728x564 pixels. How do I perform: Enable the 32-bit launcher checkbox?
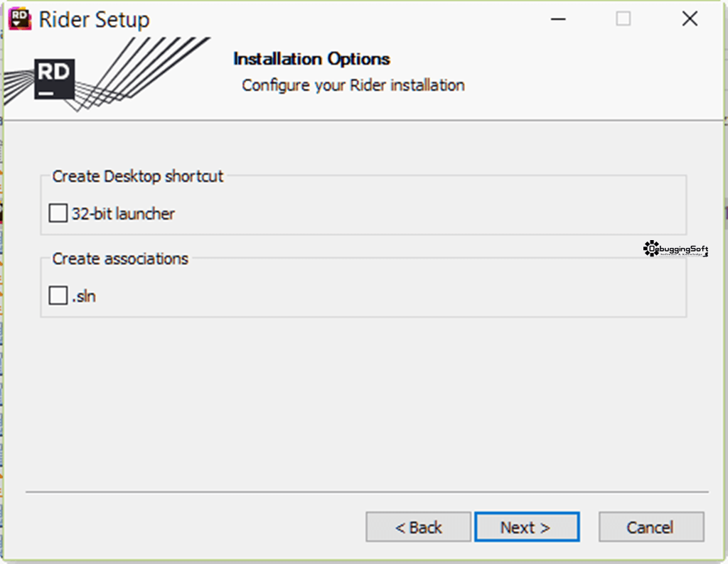click(58, 213)
